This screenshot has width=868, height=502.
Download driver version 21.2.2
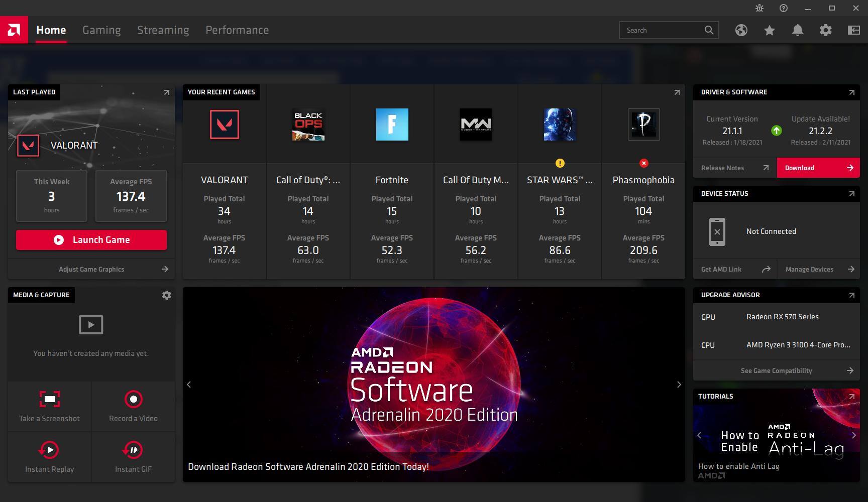click(x=818, y=168)
